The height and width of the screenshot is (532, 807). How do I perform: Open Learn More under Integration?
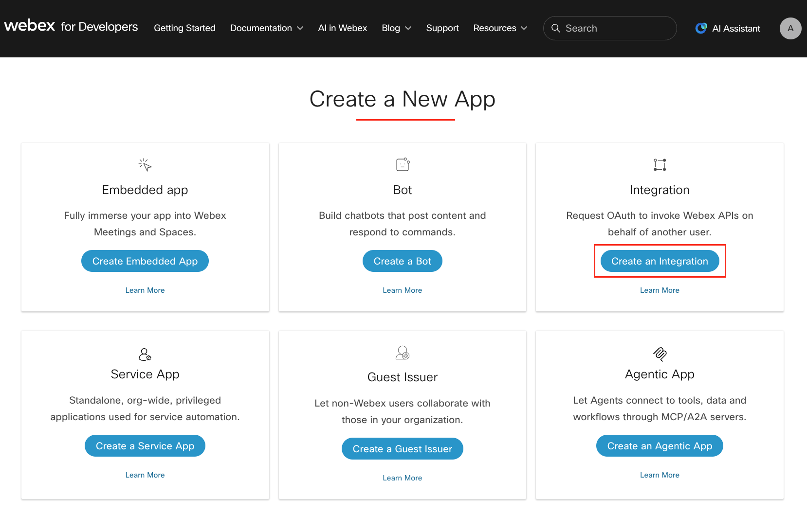tap(660, 290)
